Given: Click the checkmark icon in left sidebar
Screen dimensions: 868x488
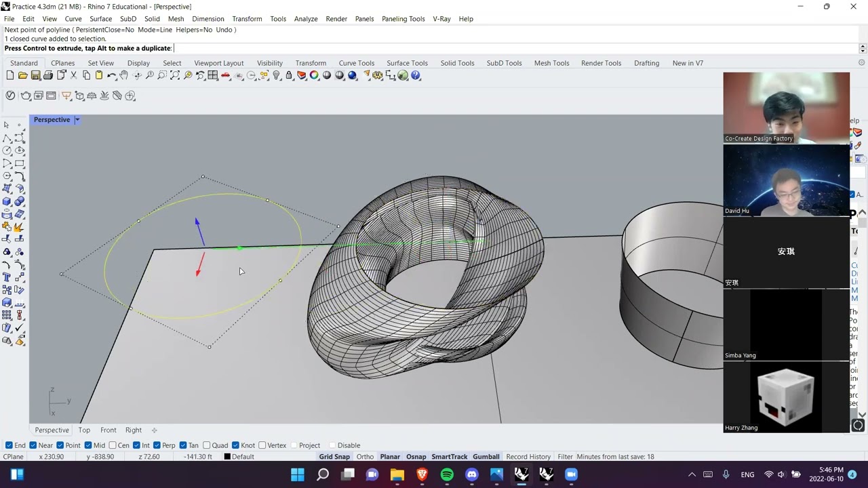Looking at the screenshot, I should tap(20, 328).
